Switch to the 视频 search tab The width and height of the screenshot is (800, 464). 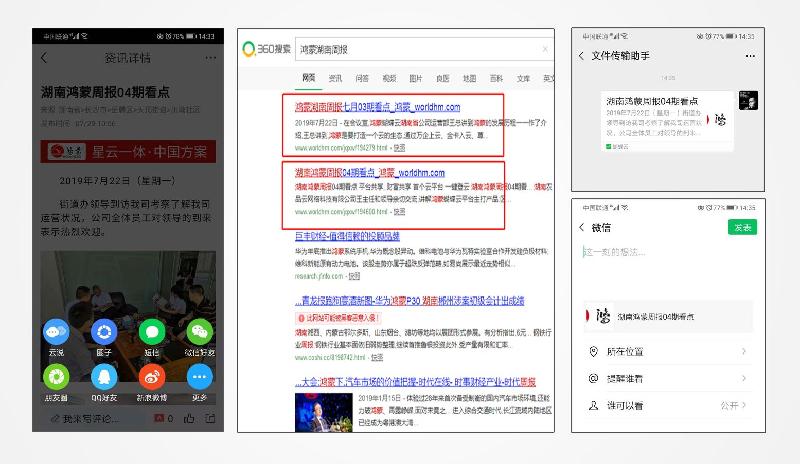pyautogui.click(x=389, y=78)
